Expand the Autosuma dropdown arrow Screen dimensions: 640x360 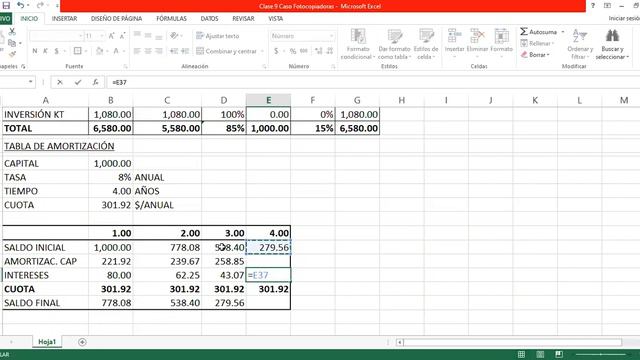(x=563, y=32)
